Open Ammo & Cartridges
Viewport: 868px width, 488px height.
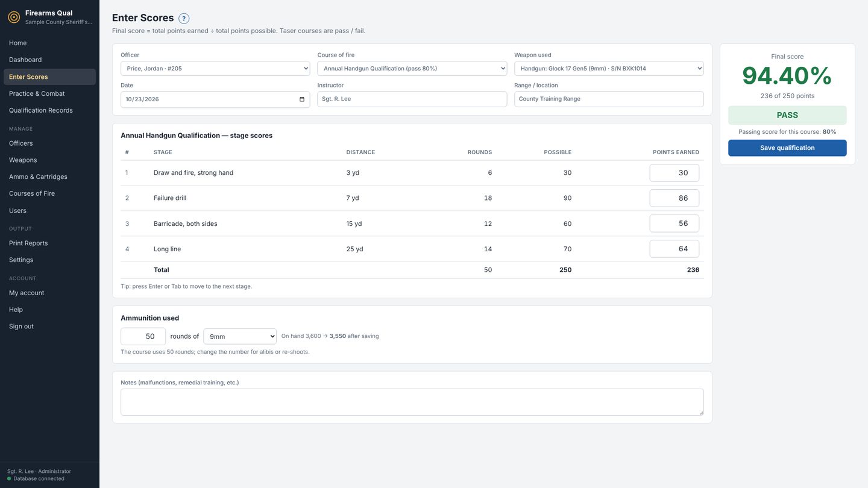click(49, 177)
